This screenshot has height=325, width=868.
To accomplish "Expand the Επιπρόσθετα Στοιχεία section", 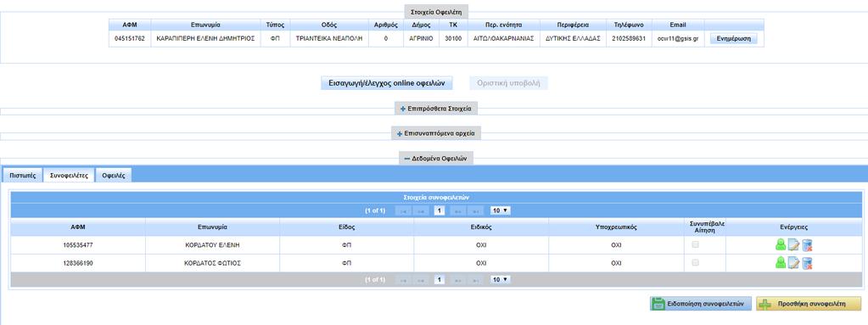I will point(436,109).
